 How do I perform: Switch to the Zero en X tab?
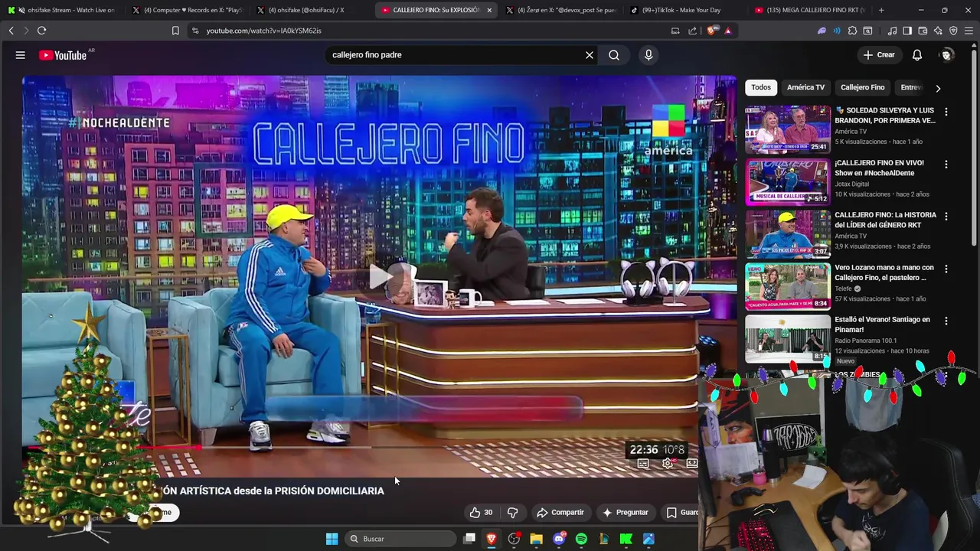point(560,10)
